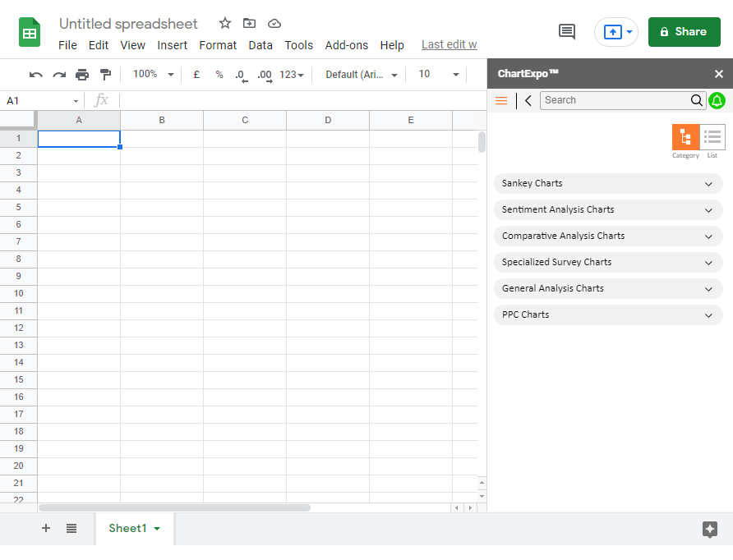Viewport: 733px width, 560px height.
Task: Switch ChartExpo to Category view
Action: click(685, 137)
